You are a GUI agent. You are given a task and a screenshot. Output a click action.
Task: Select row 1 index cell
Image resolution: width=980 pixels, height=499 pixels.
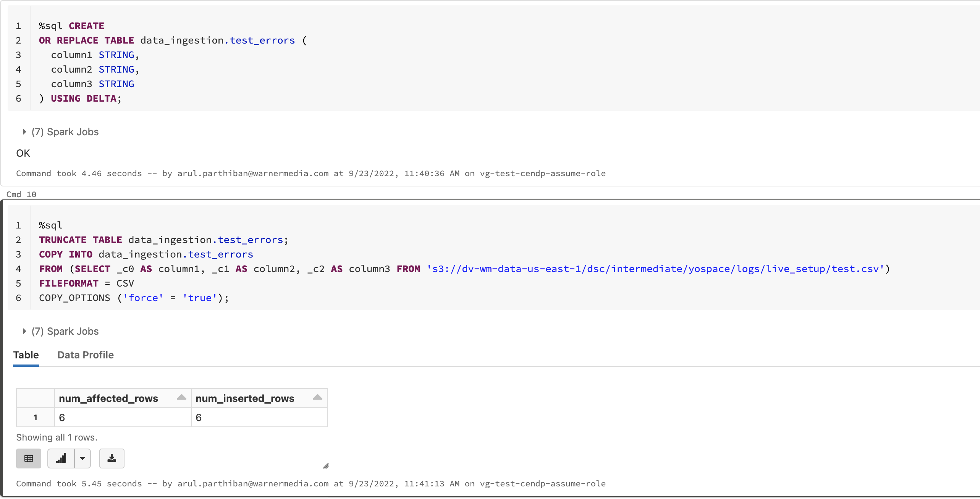[35, 417]
